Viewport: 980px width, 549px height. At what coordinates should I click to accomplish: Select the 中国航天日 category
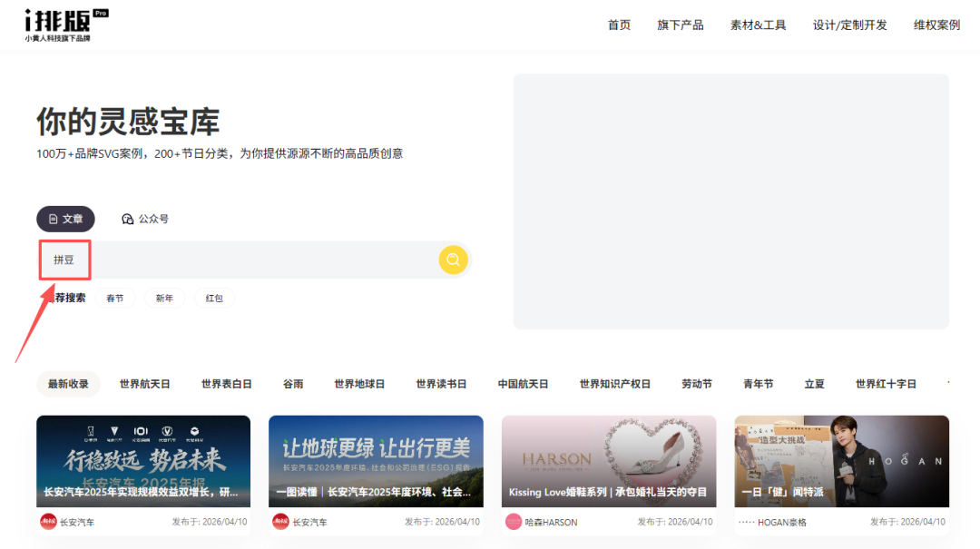coord(524,384)
